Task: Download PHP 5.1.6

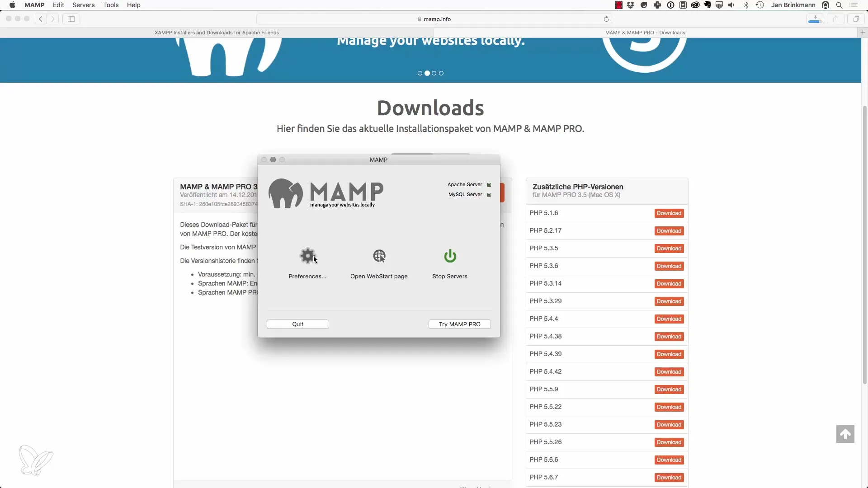Action: click(669, 213)
